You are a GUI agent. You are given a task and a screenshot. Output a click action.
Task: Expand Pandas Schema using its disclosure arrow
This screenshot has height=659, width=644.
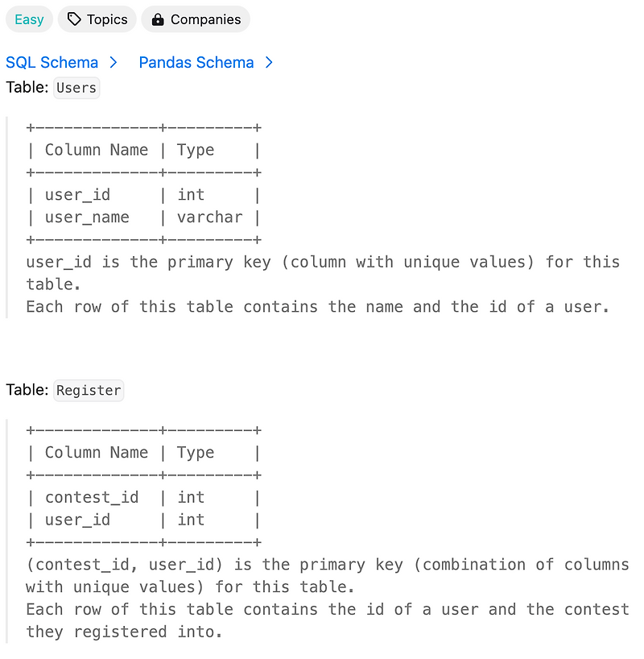268,62
